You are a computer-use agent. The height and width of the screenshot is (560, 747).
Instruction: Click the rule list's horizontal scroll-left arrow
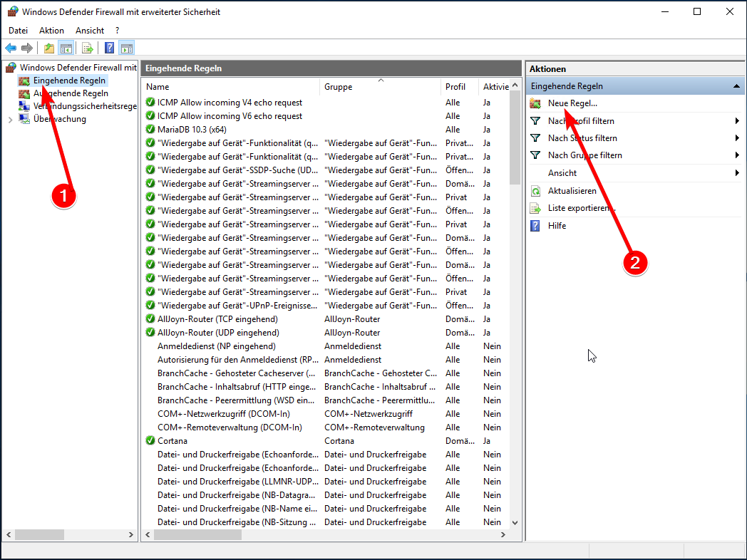148,535
